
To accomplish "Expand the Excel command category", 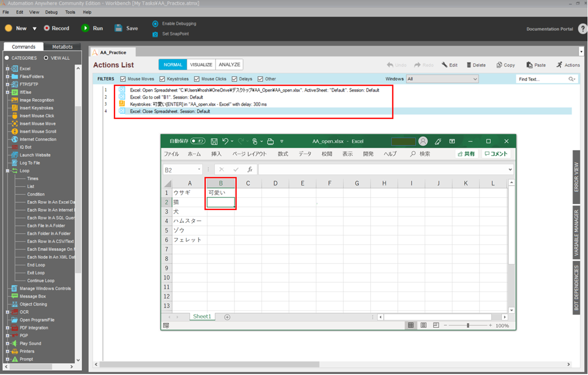I will 7,68.
